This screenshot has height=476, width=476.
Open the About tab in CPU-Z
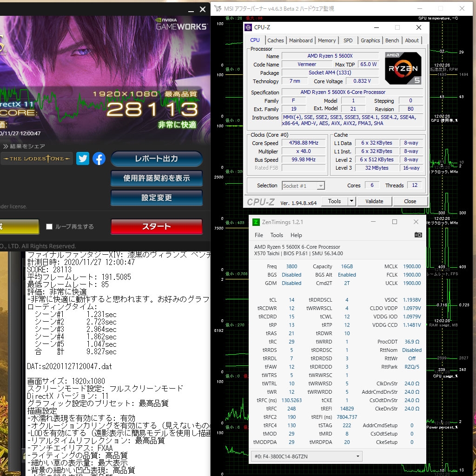click(x=412, y=40)
